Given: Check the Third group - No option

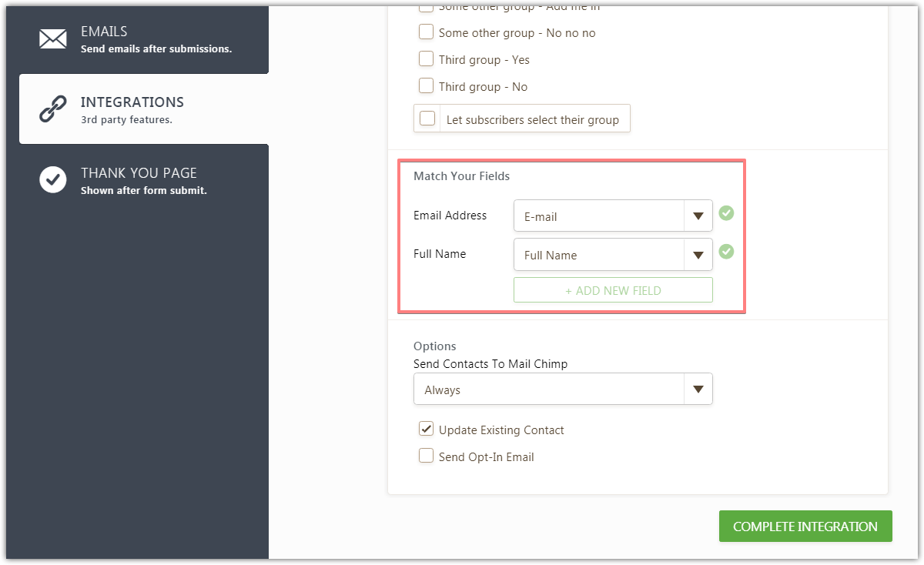Looking at the screenshot, I should [426, 85].
